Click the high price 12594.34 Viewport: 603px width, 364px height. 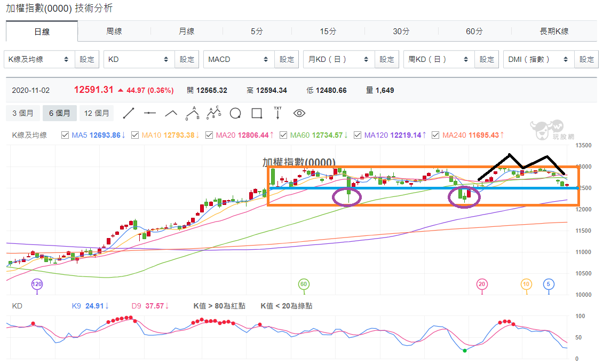point(272,90)
